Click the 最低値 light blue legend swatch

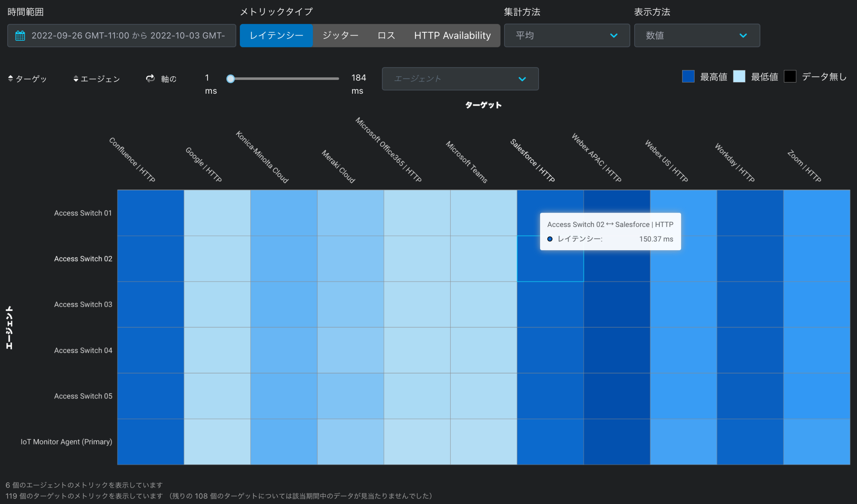(739, 76)
